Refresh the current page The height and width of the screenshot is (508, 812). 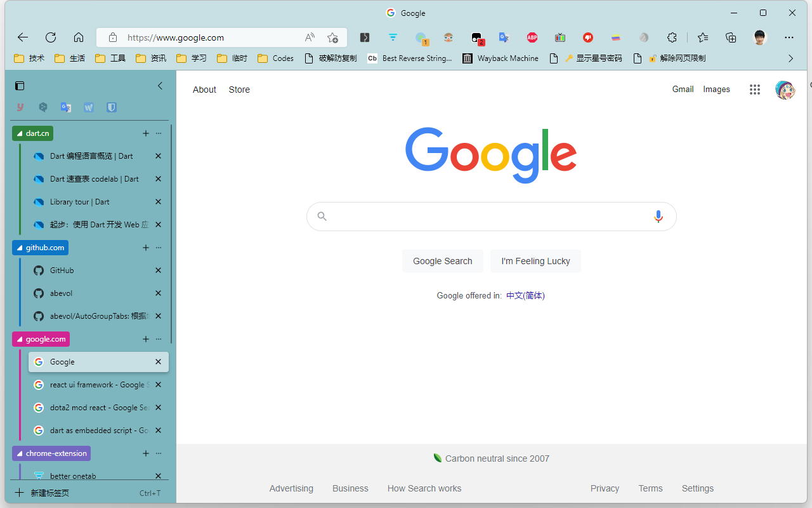pyautogui.click(x=51, y=37)
